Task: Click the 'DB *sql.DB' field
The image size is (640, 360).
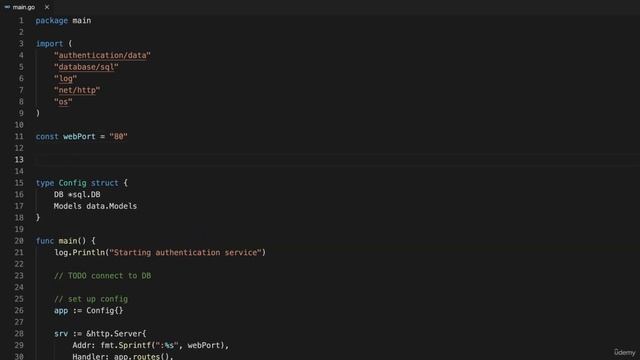Action: click(x=77, y=194)
